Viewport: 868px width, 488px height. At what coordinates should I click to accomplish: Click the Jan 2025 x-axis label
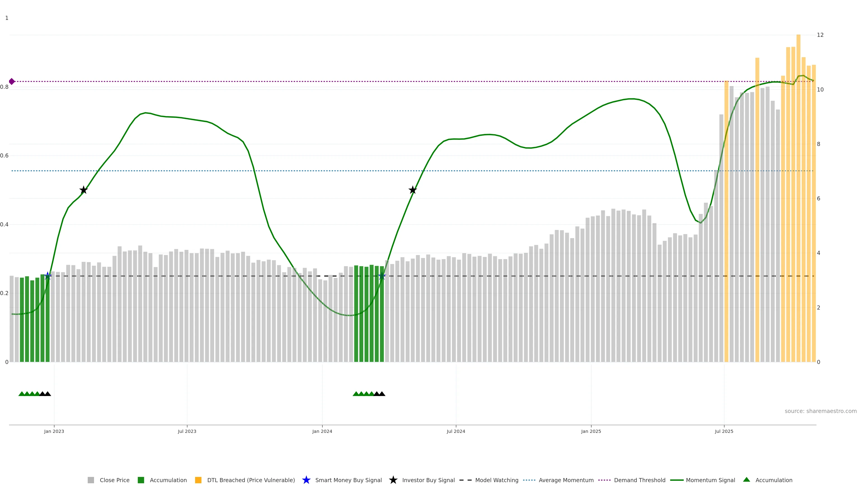[591, 431]
